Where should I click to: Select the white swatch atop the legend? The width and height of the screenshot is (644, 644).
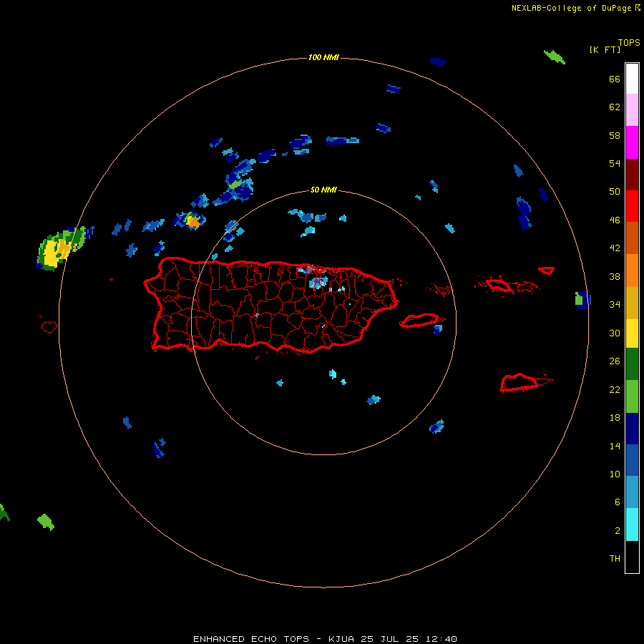pos(632,79)
